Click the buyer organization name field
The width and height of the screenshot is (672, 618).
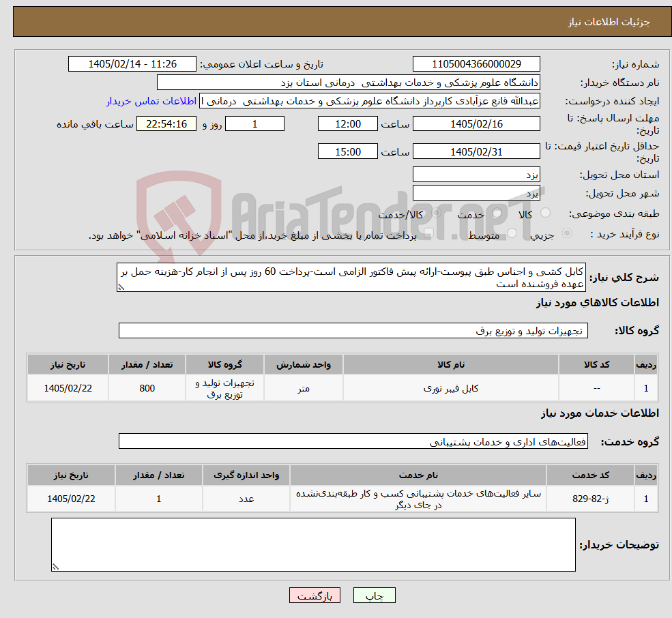pos(349,83)
